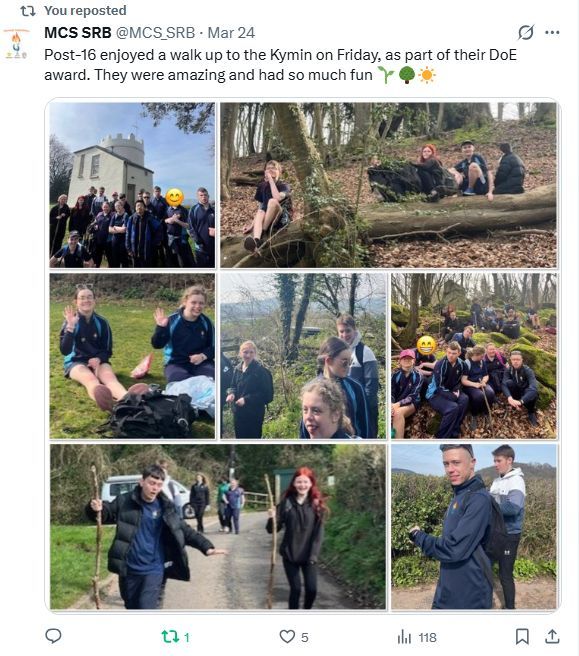The width and height of the screenshot is (579, 656).
Task: Open the reply comment icon
Action: click(x=53, y=636)
